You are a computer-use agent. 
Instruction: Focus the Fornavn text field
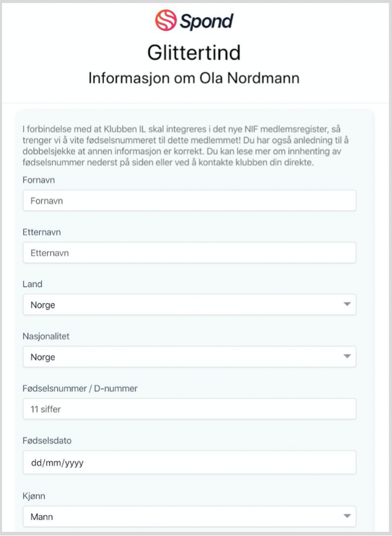[x=189, y=200]
